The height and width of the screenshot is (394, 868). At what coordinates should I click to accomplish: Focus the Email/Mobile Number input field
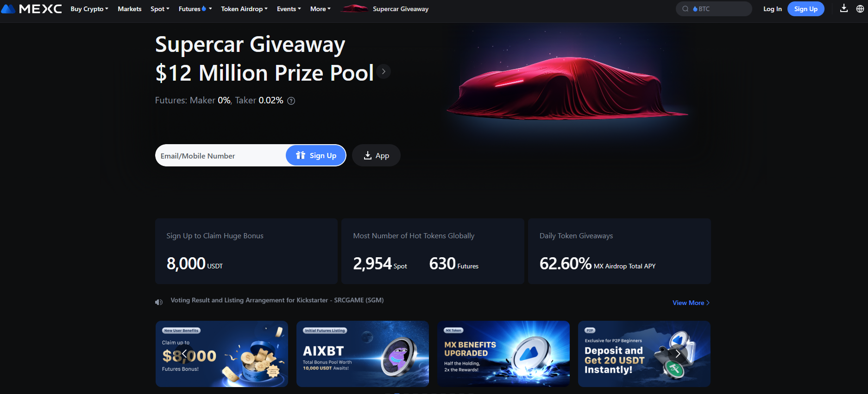[220, 156]
